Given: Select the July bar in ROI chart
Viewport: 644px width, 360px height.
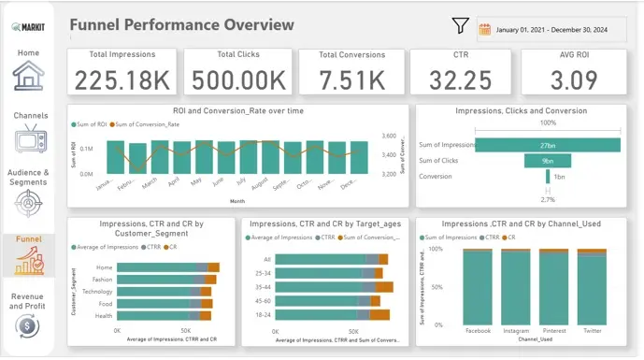Looking at the screenshot, I should click(x=249, y=157).
